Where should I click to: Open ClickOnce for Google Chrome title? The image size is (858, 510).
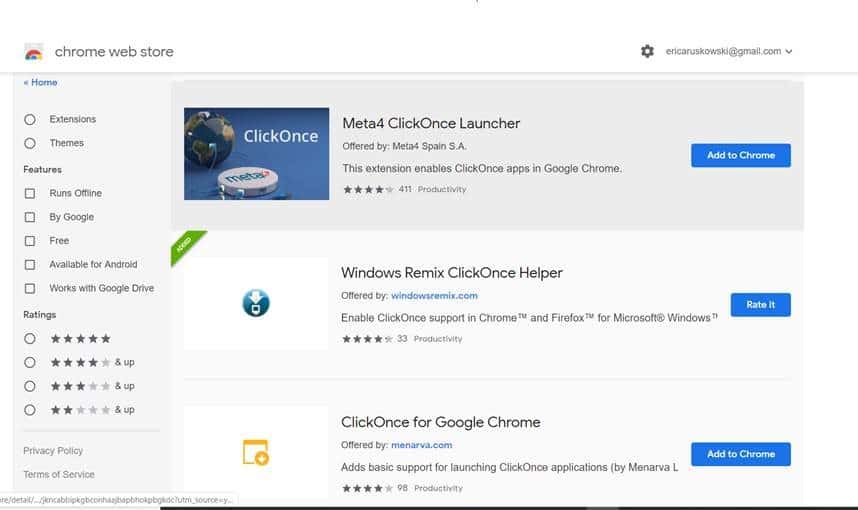coord(440,422)
